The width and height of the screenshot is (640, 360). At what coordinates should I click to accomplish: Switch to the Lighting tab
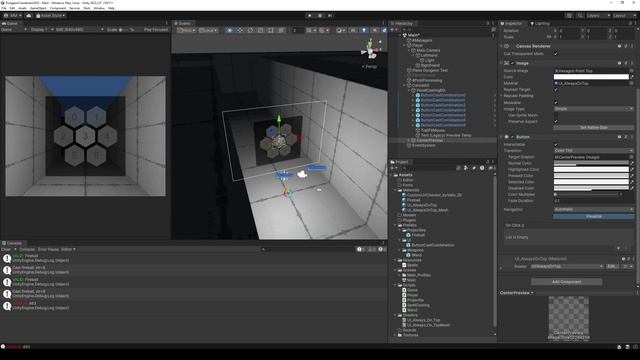click(x=540, y=23)
